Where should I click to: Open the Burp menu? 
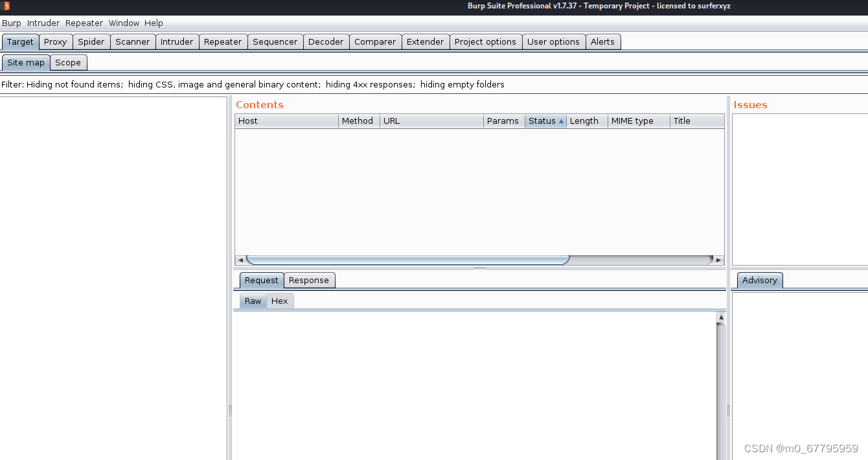pos(12,23)
